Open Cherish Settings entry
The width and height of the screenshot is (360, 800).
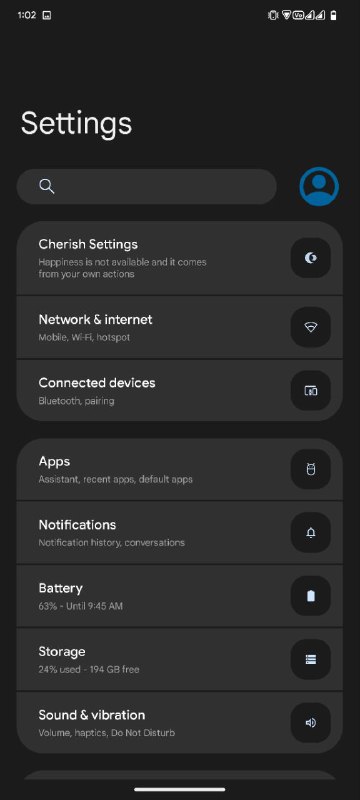[x=179, y=258]
